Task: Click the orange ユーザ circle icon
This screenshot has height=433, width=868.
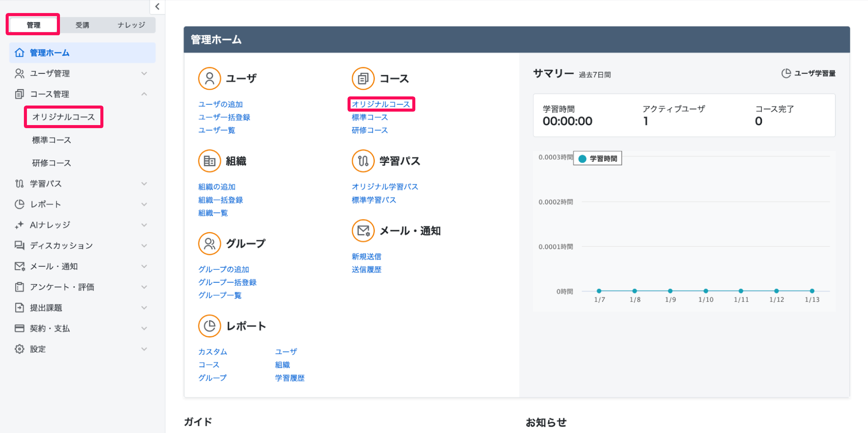Action: (210, 79)
